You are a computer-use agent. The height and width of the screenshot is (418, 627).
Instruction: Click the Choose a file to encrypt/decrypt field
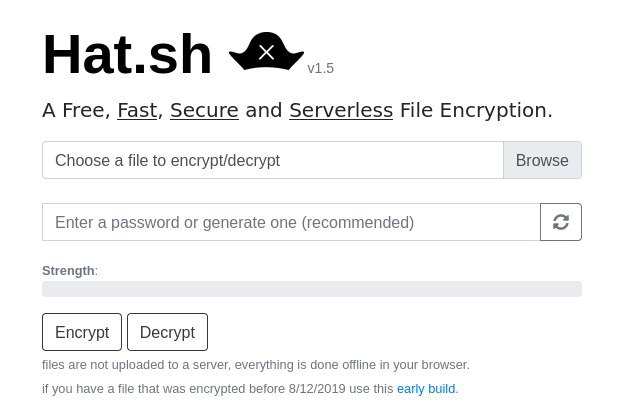pos(272,160)
